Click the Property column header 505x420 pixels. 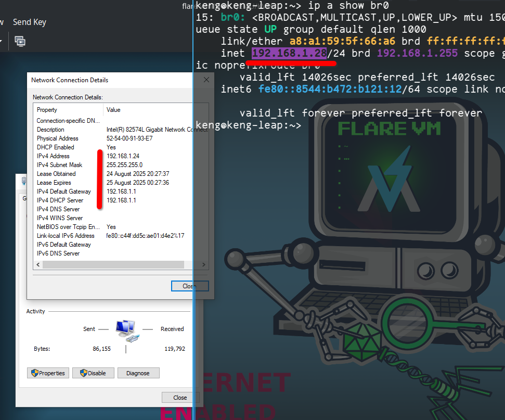click(47, 110)
